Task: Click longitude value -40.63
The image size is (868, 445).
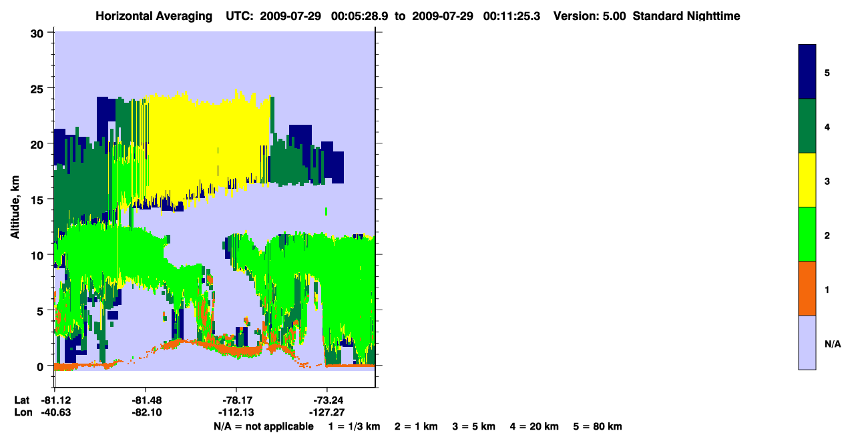Action: point(55,412)
